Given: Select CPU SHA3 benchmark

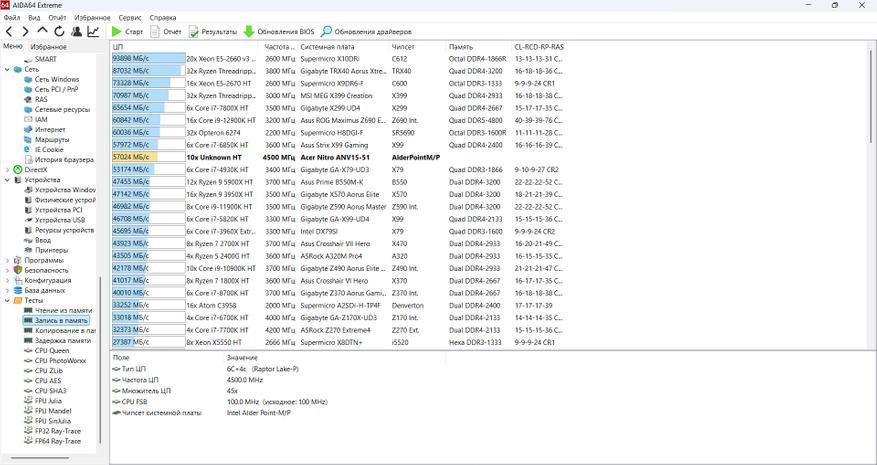Looking at the screenshot, I should point(49,391).
